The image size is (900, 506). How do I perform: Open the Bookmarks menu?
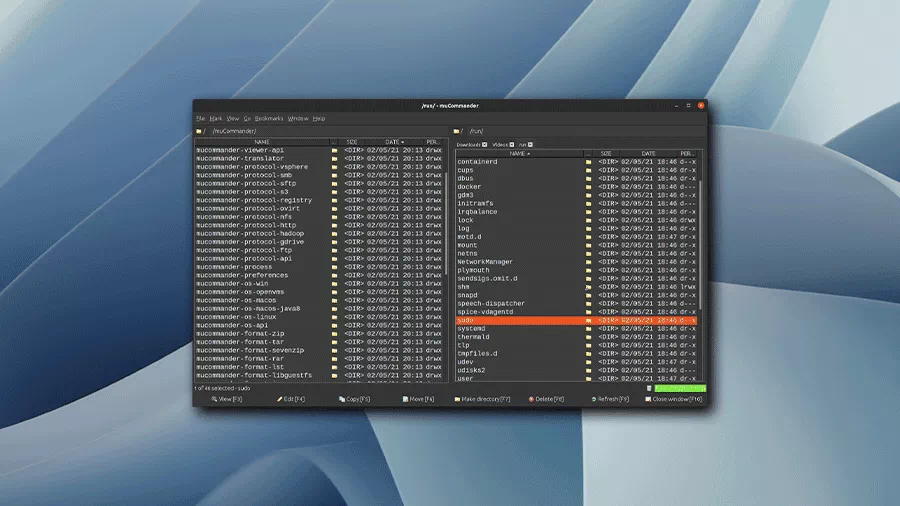(269, 119)
